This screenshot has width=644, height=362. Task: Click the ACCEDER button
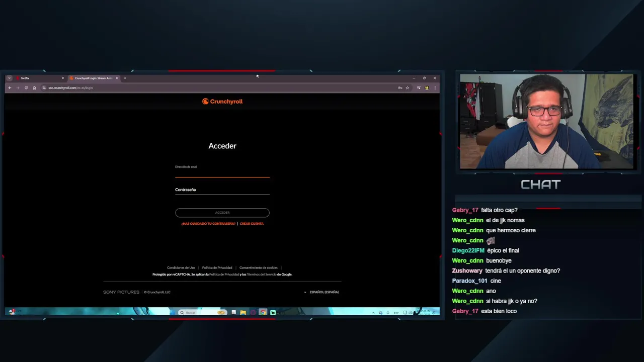tap(222, 213)
